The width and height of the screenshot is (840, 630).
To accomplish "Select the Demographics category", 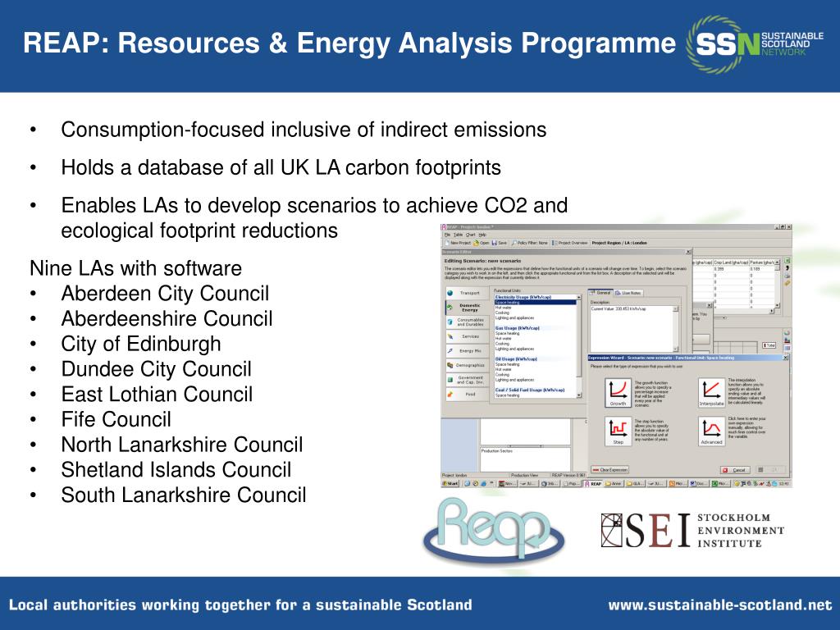I will point(468,365).
